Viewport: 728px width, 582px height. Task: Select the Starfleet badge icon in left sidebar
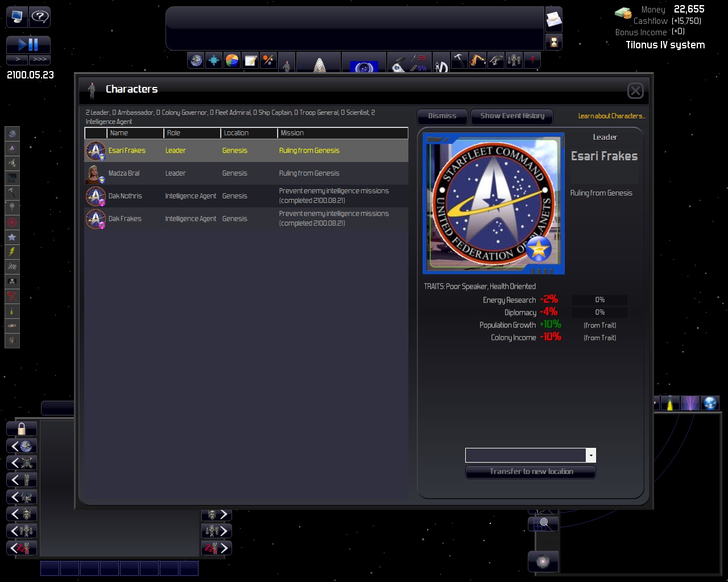click(12, 148)
